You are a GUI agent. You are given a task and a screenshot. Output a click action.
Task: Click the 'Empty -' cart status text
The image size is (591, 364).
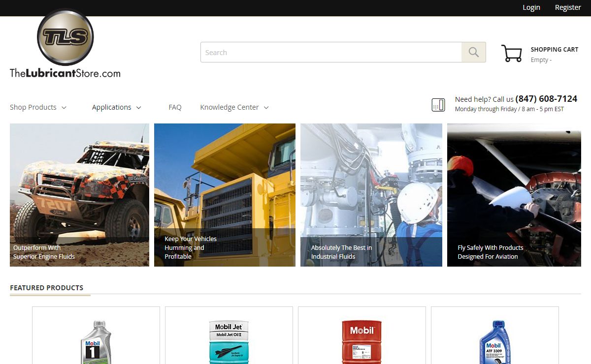[541, 60]
